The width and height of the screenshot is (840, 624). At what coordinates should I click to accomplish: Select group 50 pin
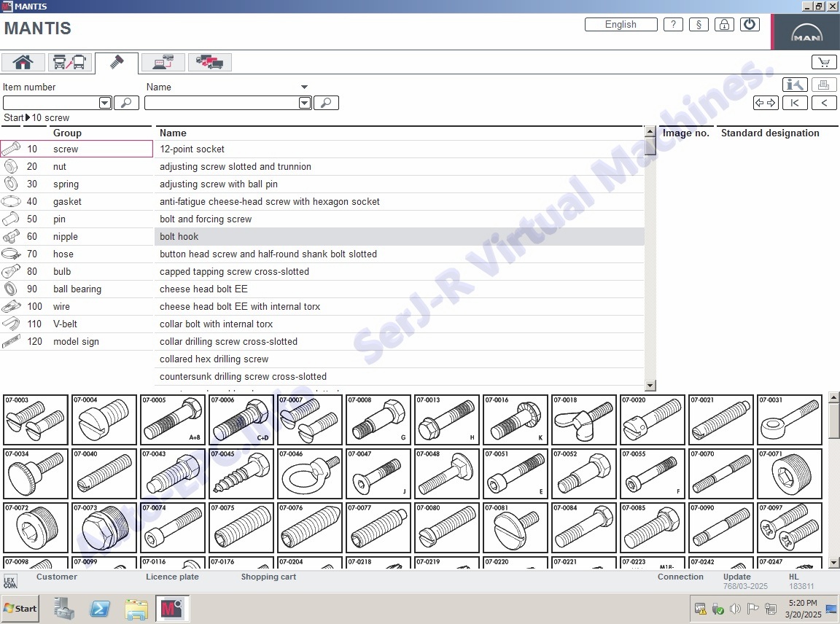click(x=77, y=219)
